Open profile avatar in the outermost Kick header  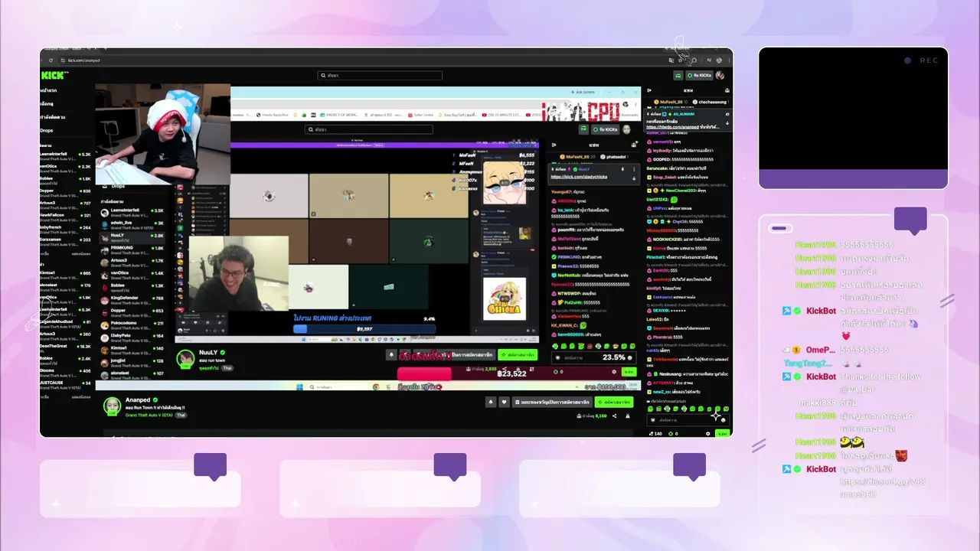pos(720,76)
